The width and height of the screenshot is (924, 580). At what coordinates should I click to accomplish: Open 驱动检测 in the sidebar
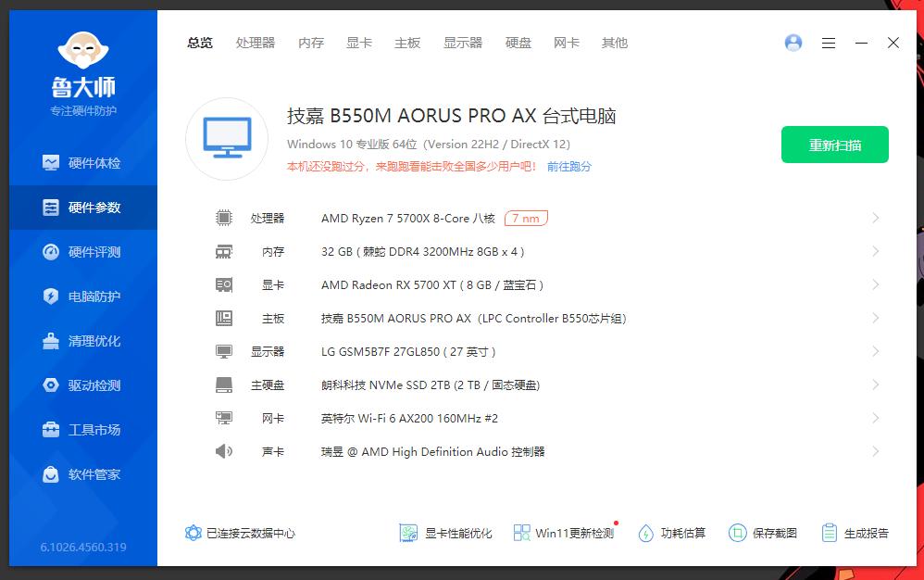click(x=83, y=385)
